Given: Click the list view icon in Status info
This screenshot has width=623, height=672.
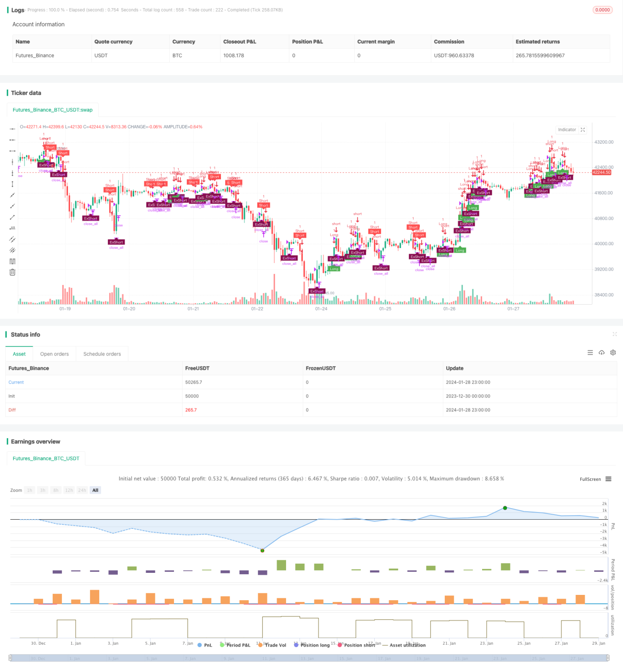Looking at the screenshot, I should coord(590,353).
